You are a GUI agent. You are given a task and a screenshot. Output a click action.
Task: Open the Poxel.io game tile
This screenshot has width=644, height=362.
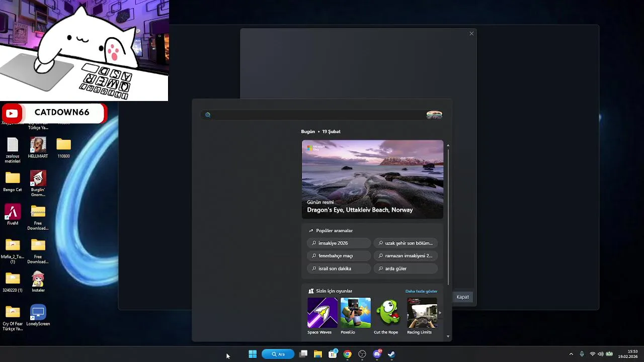click(x=355, y=316)
